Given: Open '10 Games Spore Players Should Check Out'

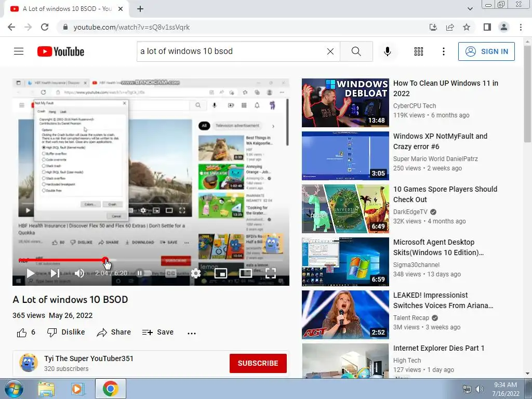Looking at the screenshot, I should tap(445, 194).
